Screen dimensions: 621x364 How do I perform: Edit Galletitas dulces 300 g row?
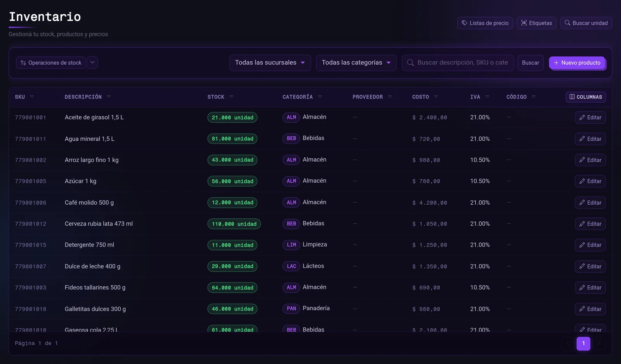(x=590, y=309)
